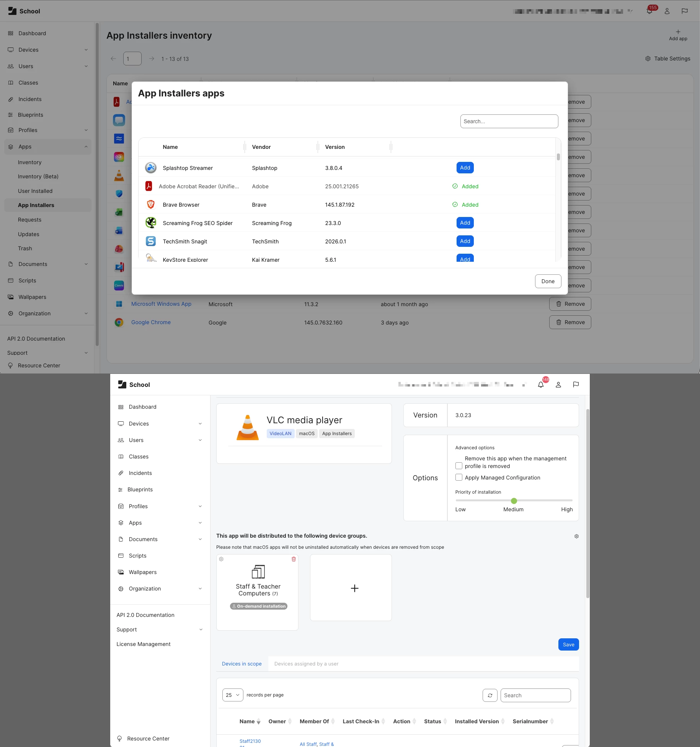The width and height of the screenshot is (700, 747).
Task: Open License Management in VLC window
Action: tap(143, 644)
